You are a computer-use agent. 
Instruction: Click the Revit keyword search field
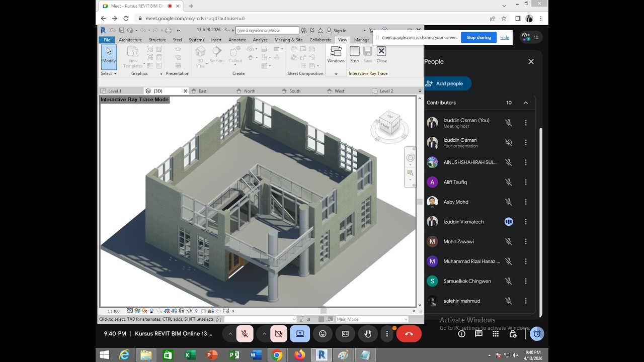coord(267,30)
